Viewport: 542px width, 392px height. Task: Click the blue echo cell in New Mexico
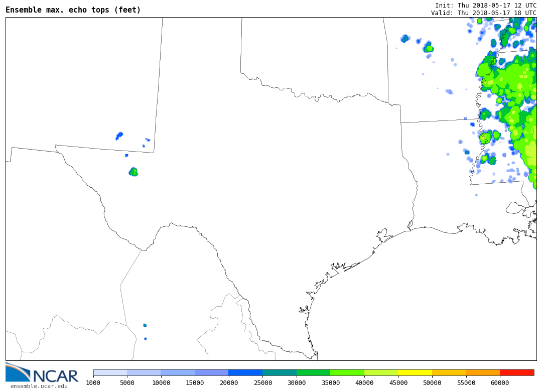click(x=119, y=135)
